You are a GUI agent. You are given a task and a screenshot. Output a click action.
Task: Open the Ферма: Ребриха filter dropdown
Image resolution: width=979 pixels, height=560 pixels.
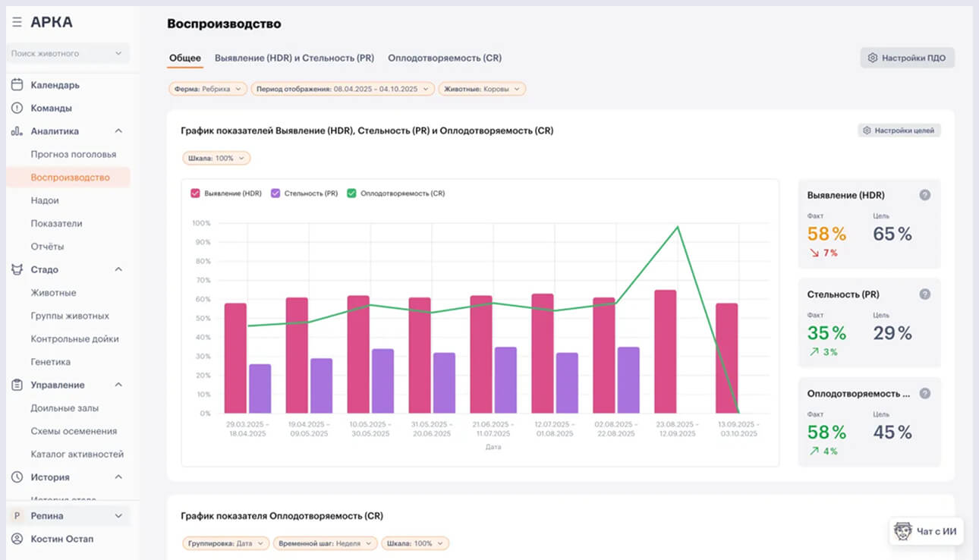click(208, 89)
